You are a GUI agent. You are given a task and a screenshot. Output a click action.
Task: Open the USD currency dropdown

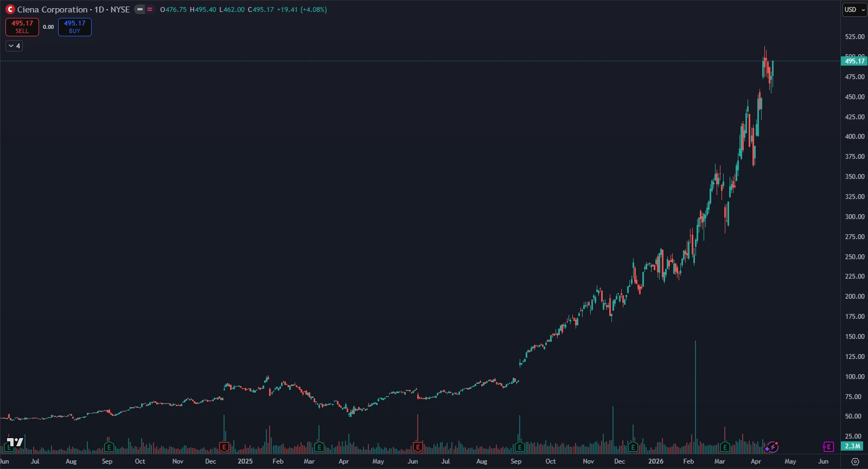click(x=854, y=10)
